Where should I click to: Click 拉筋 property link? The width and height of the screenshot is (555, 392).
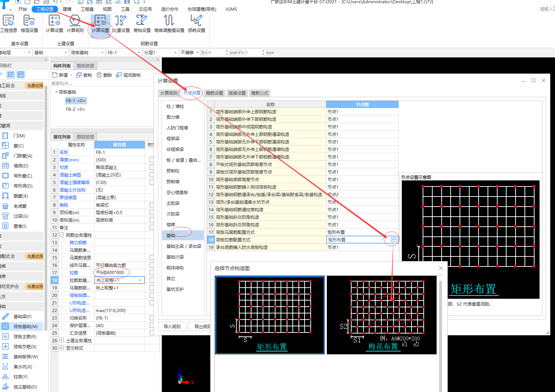(x=74, y=273)
